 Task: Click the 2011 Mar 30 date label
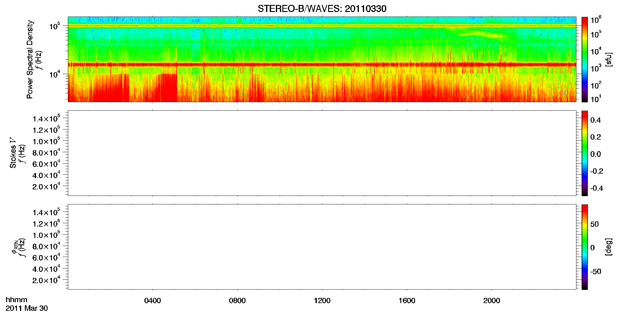(x=27, y=308)
